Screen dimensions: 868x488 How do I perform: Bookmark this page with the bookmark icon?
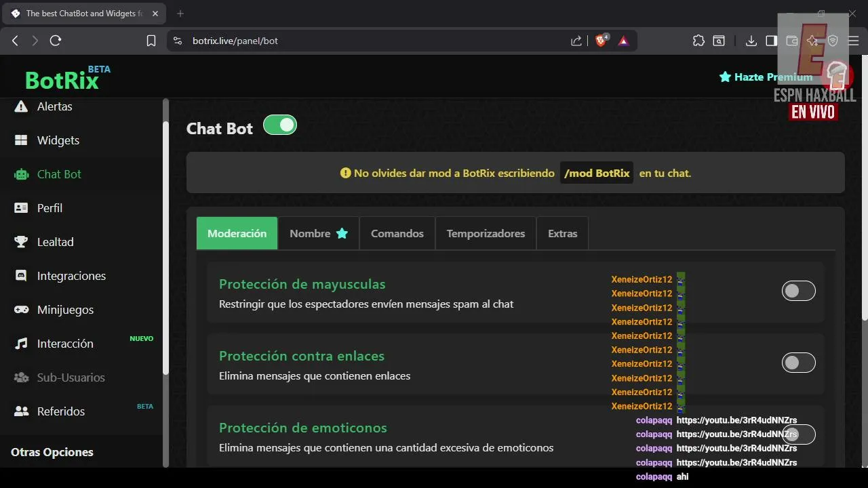(x=151, y=41)
